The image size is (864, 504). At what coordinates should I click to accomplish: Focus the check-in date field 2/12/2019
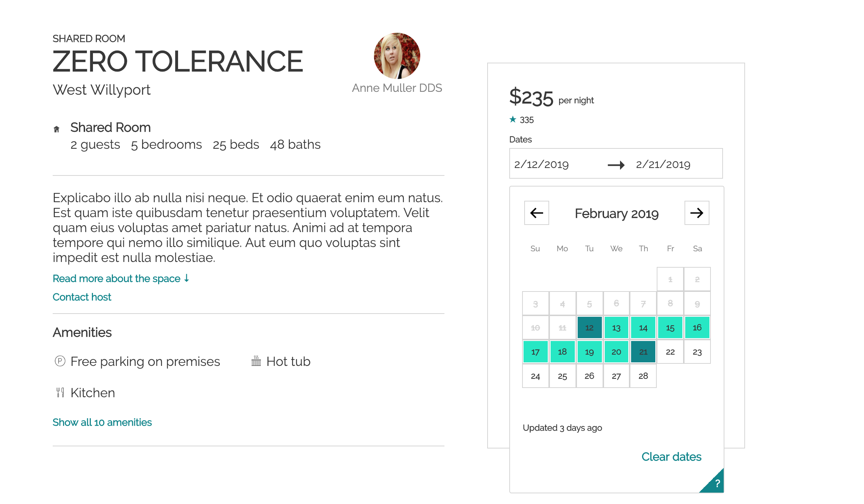pos(541,164)
